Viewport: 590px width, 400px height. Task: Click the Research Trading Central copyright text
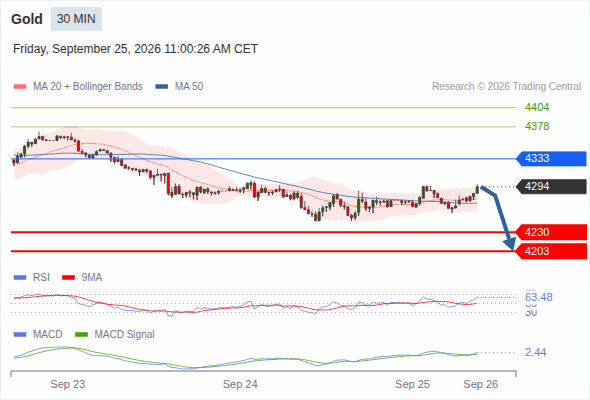(506, 87)
